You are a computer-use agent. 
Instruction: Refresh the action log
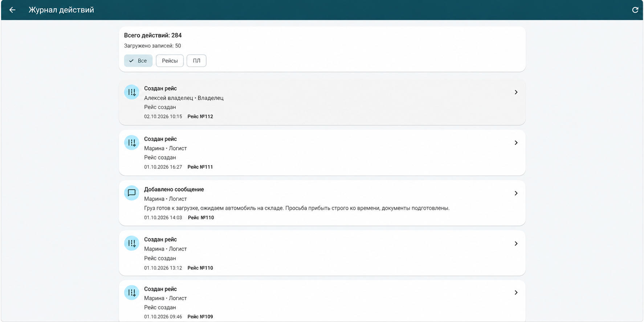click(x=635, y=10)
